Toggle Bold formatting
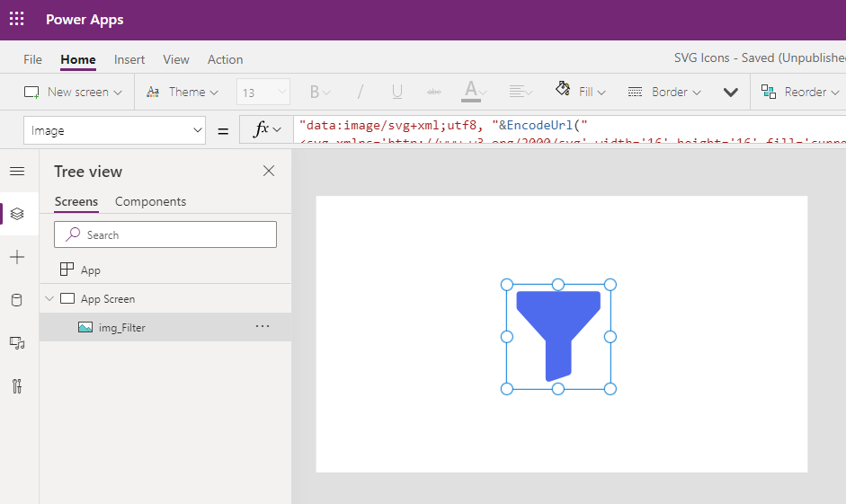Viewport: 846px width, 504px height. 319,93
